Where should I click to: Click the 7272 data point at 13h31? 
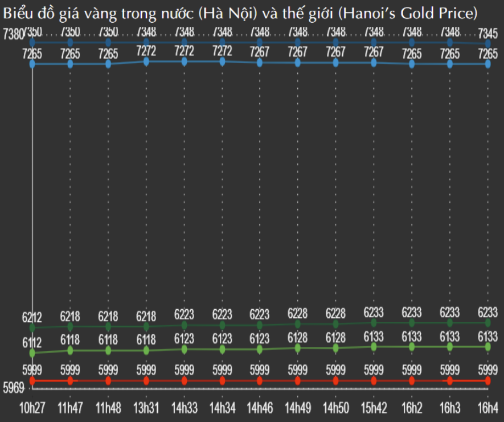[146, 62]
